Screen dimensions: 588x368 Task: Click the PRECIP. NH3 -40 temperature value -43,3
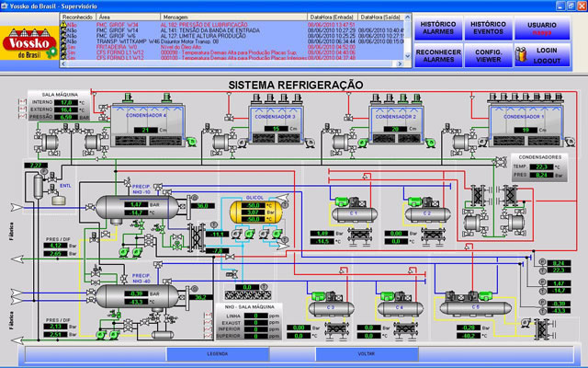click(x=136, y=302)
